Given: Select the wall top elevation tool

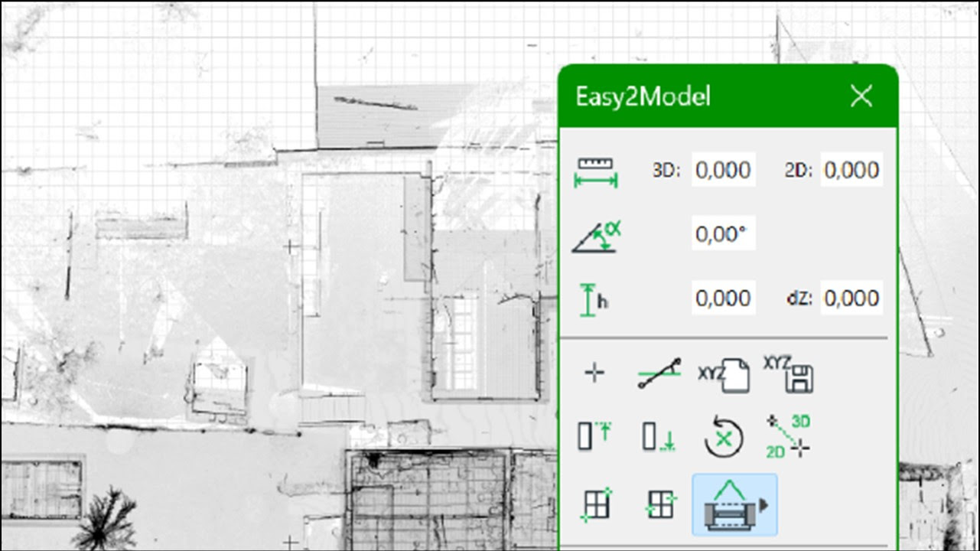Looking at the screenshot, I should pyautogui.click(x=594, y=437).
